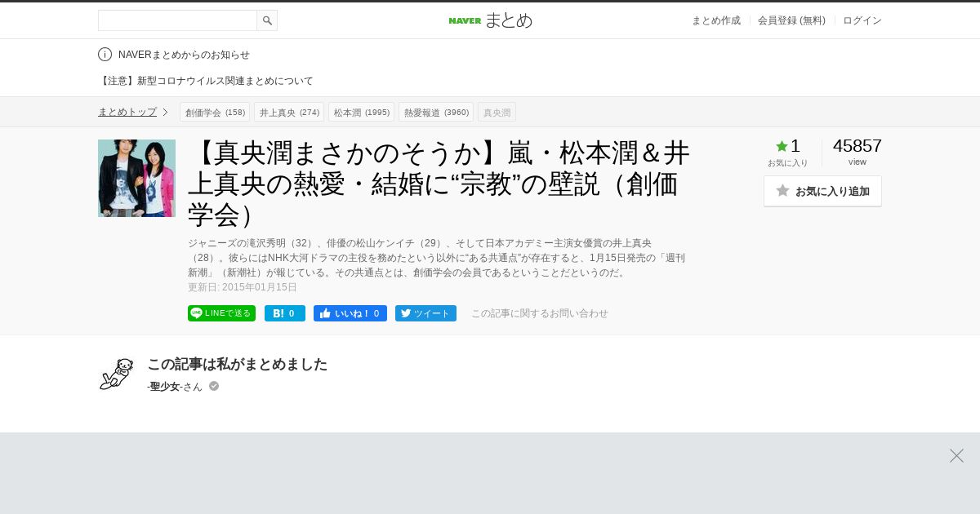Image resolution: width=980 pixels, height=514 pixels.
Task: Click the breadcrumb chevron arrow after まとめトップ
Action: (x=165, y=112)
